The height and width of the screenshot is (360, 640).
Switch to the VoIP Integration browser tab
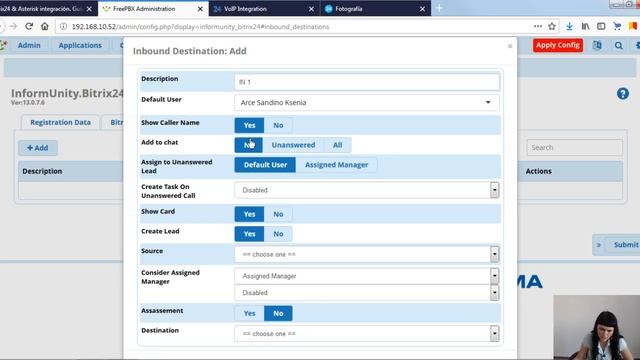[x=264, y=9]
